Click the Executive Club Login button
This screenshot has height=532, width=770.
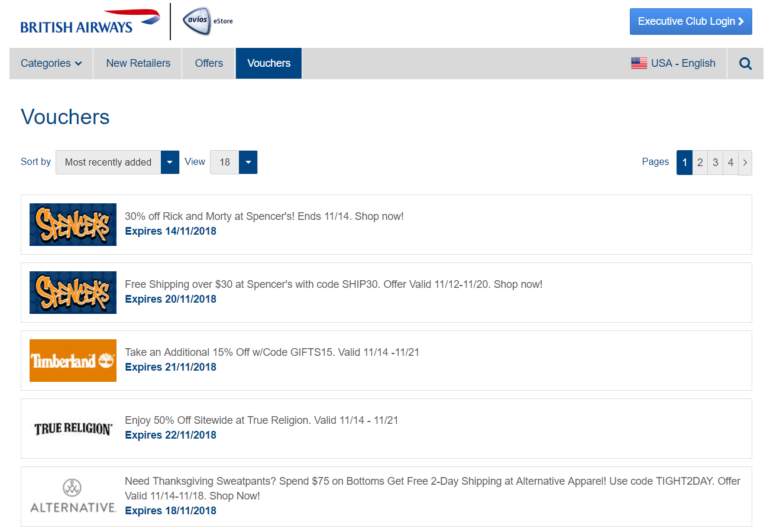(x=691, y=21)
